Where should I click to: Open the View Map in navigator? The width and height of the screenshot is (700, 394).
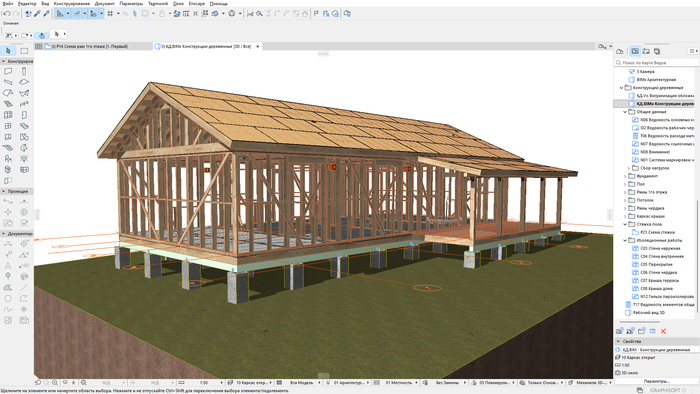pos(635,51)
